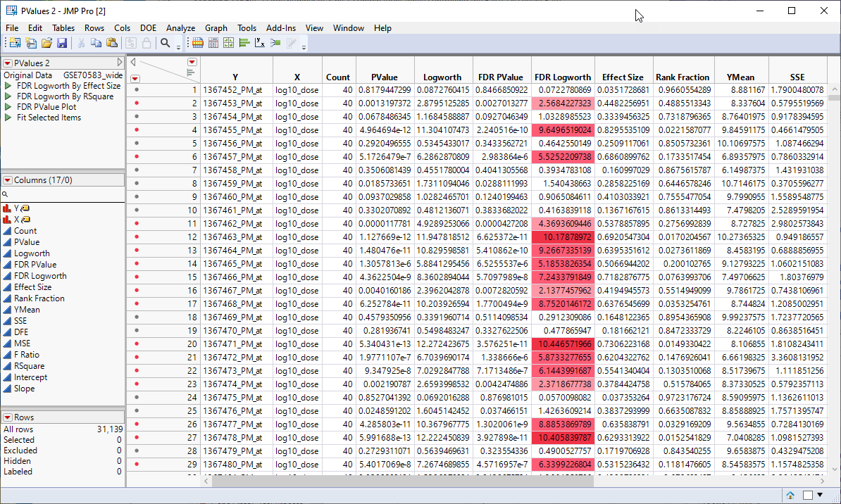This screenshot has width=841, height=504.
Task: Click the Columns panel search field
Action: (x=63, y=194)
